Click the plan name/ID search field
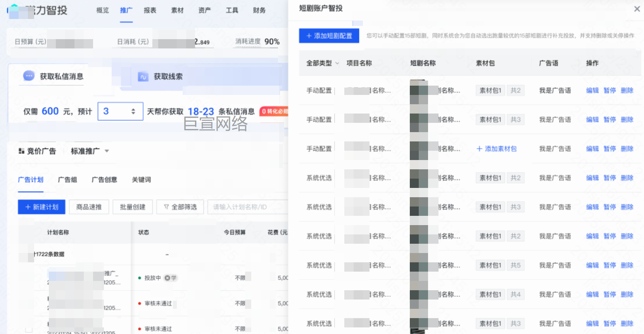Image resolution: width=644 pixels, height=334 pixels. 248,207
